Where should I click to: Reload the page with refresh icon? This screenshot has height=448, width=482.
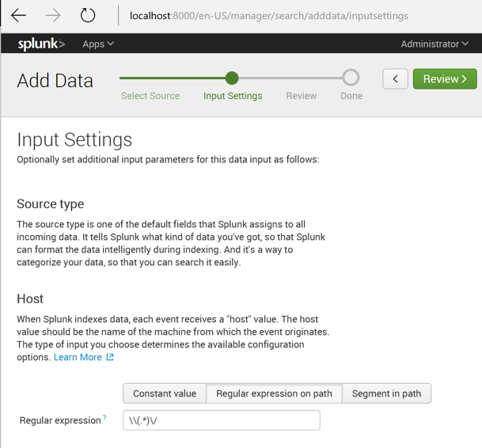[88, 15]
